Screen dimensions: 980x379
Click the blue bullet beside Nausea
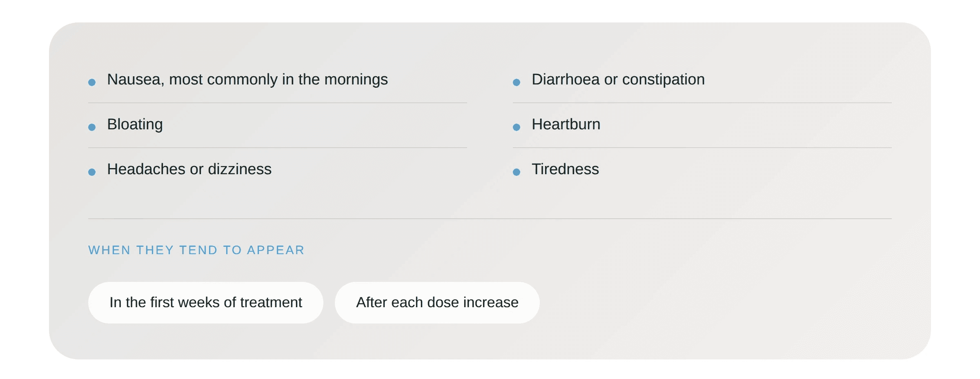92,82
